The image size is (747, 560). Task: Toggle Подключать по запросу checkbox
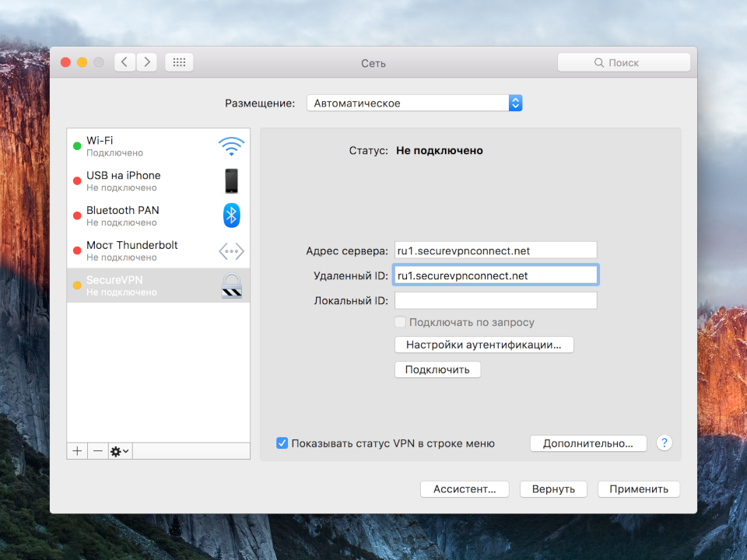[x=400, y=322]
